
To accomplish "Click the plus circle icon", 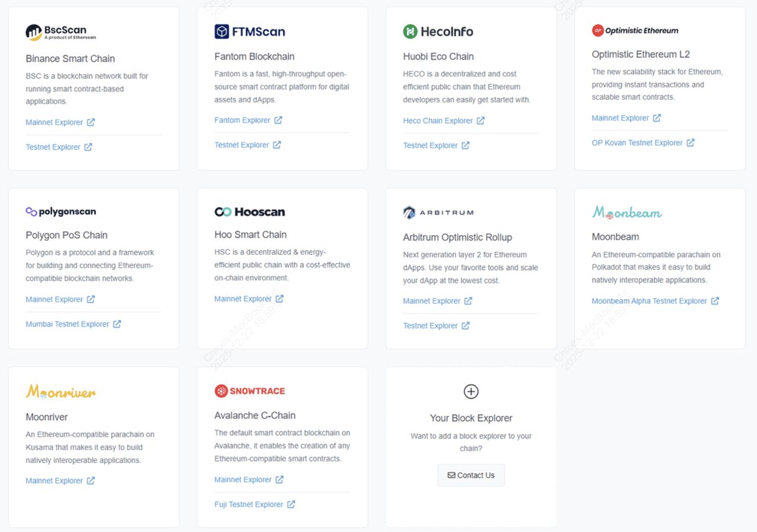I will [x=471, y=391].
